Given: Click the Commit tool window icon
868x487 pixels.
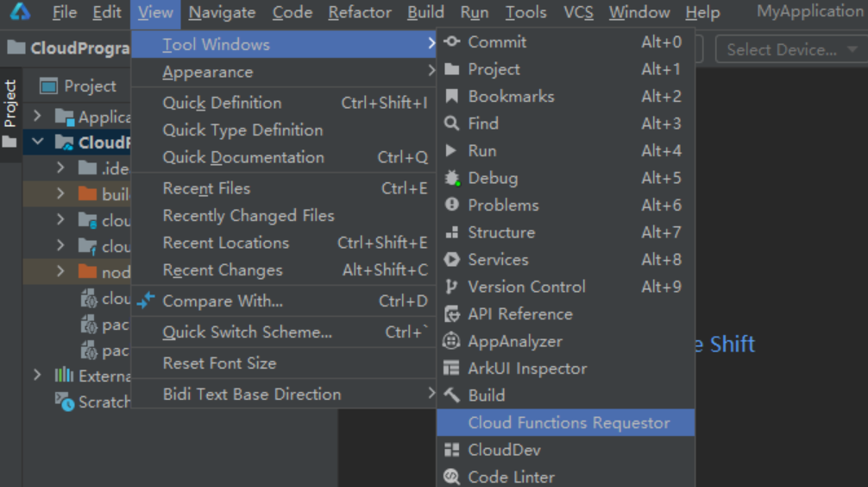Looking at the screenshot, I should click(451, 42).
